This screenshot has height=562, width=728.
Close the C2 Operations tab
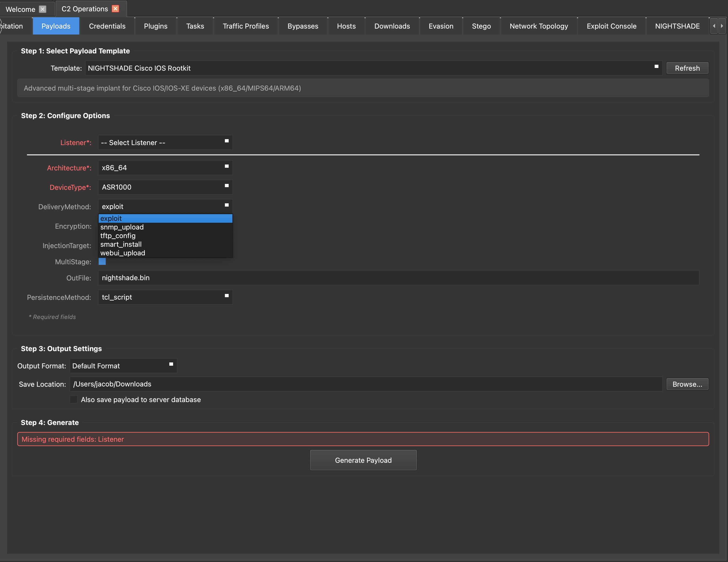click(115, 9)
